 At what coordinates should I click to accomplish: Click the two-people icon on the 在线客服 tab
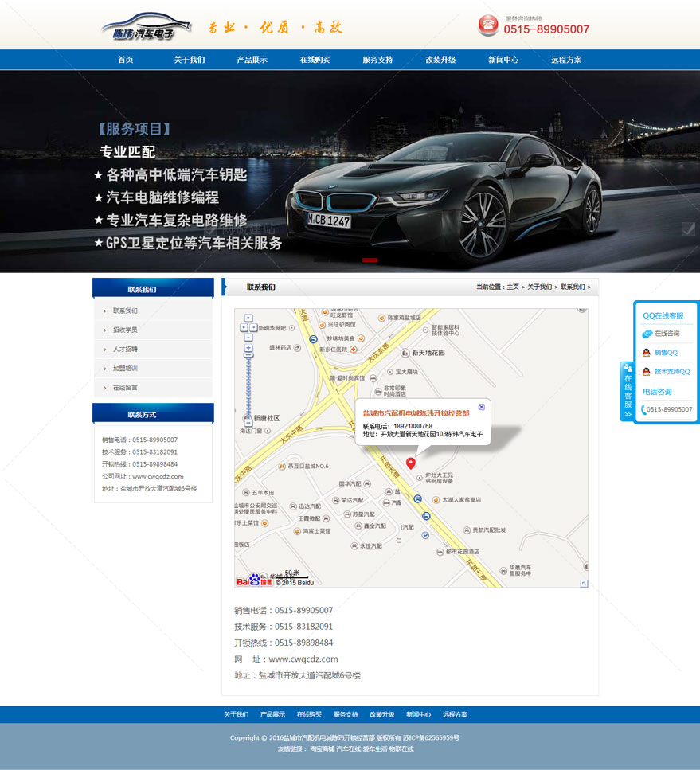(x=628, y=368)
